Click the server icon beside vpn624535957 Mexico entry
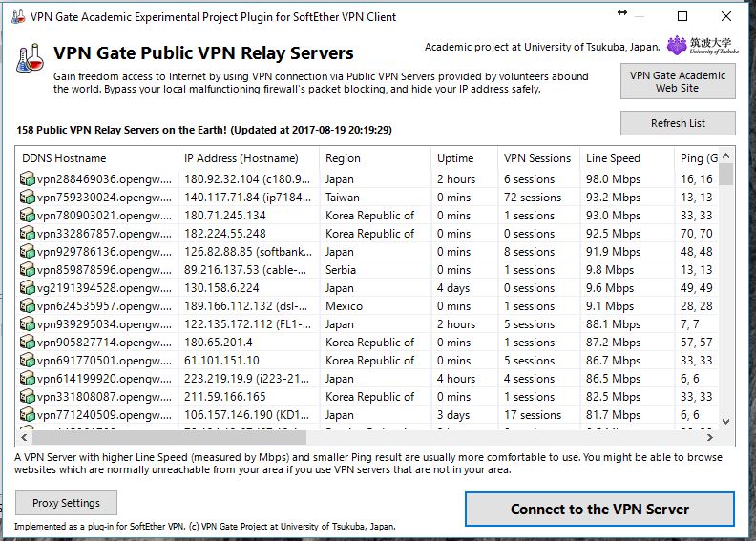756x541 pixels. (x=27, y=306)
